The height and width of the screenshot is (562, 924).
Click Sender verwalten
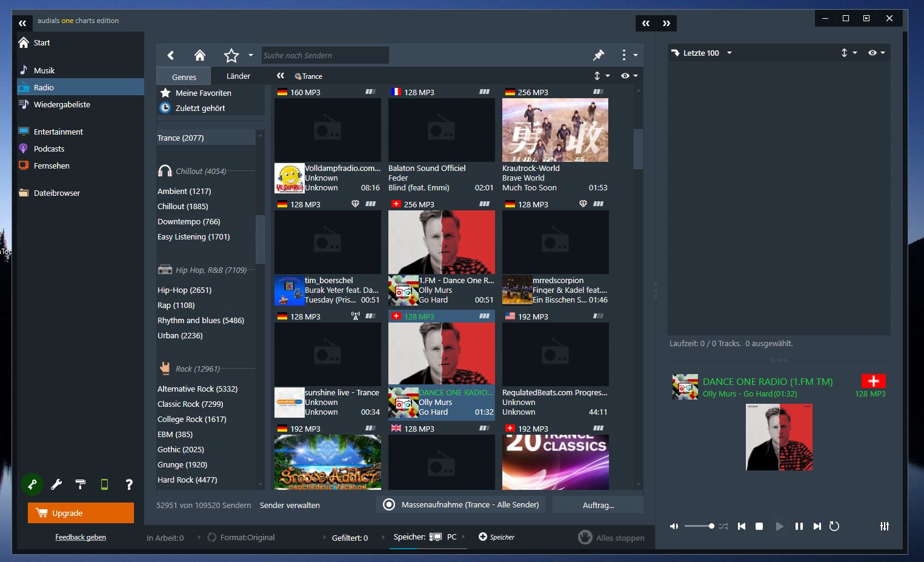290,505
